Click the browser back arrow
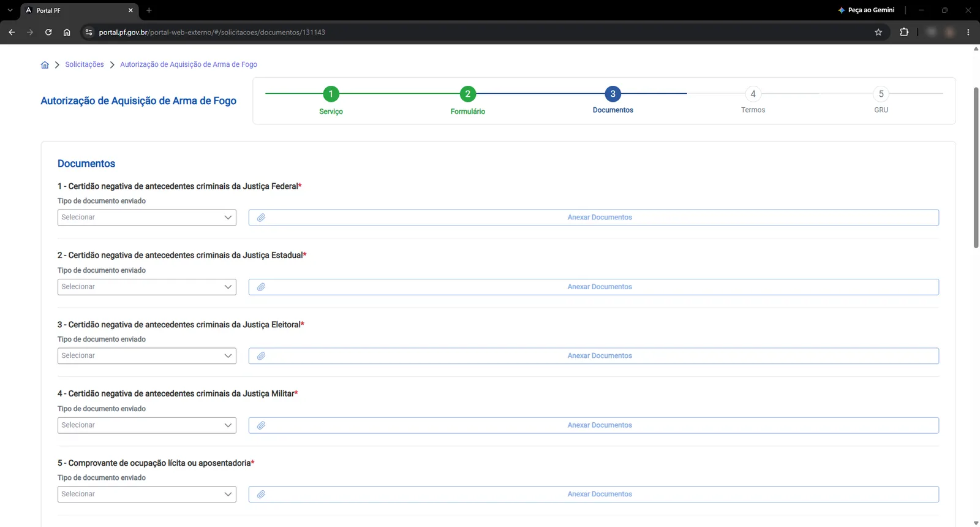 [12, 32]
